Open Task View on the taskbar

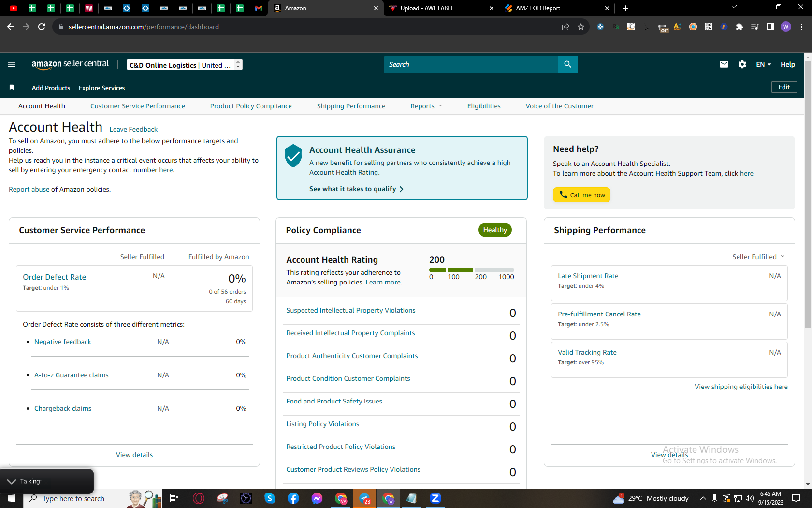point(174,498)
